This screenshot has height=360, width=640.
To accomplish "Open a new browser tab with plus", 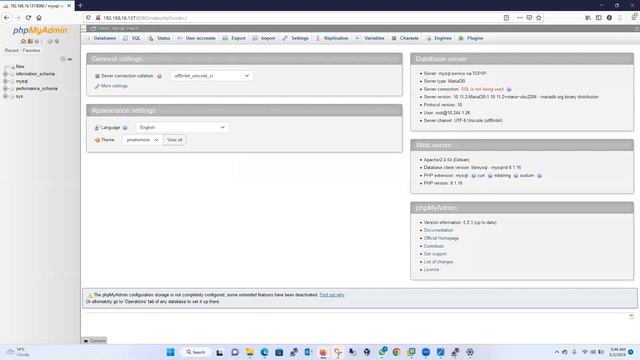I will click(80, 5).
